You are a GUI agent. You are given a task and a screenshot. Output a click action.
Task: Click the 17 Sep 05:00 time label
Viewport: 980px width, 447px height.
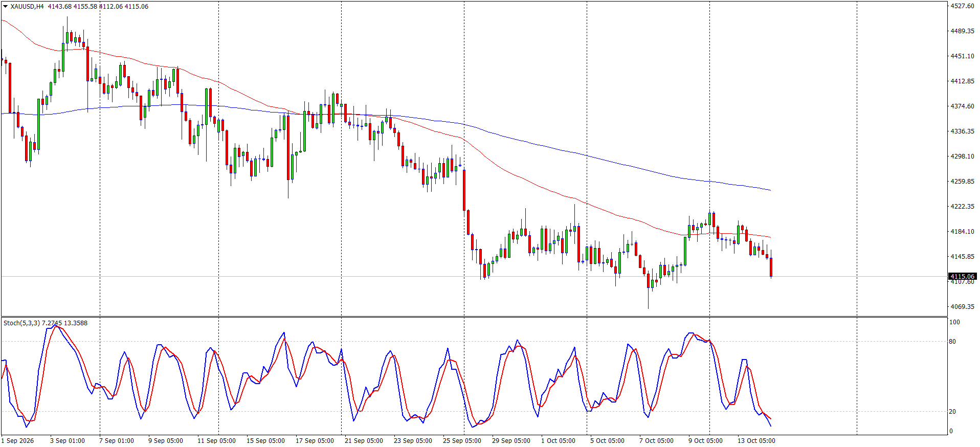315,441
